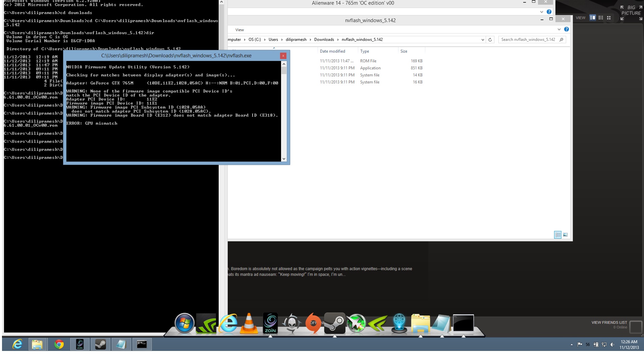Open Zain app on the taskbar
Image resolution: width=644 pixels, height=362 pixels.
point(80,344)
